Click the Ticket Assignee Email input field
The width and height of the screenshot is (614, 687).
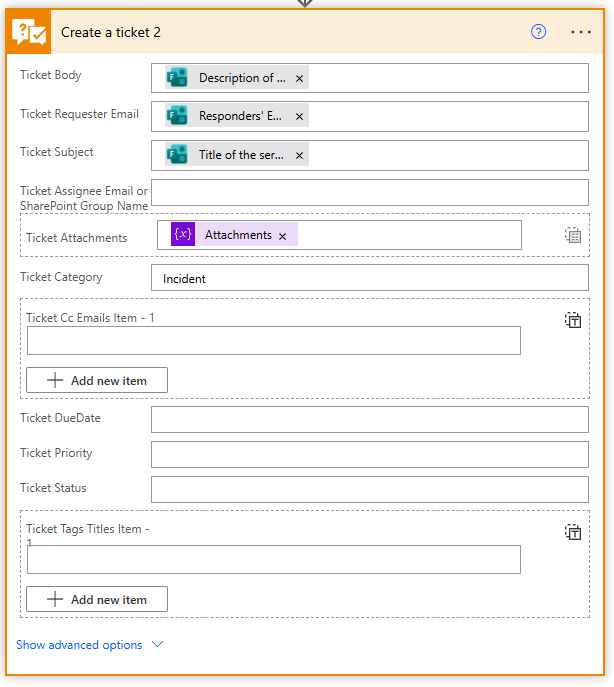click(x=369, y=192)
